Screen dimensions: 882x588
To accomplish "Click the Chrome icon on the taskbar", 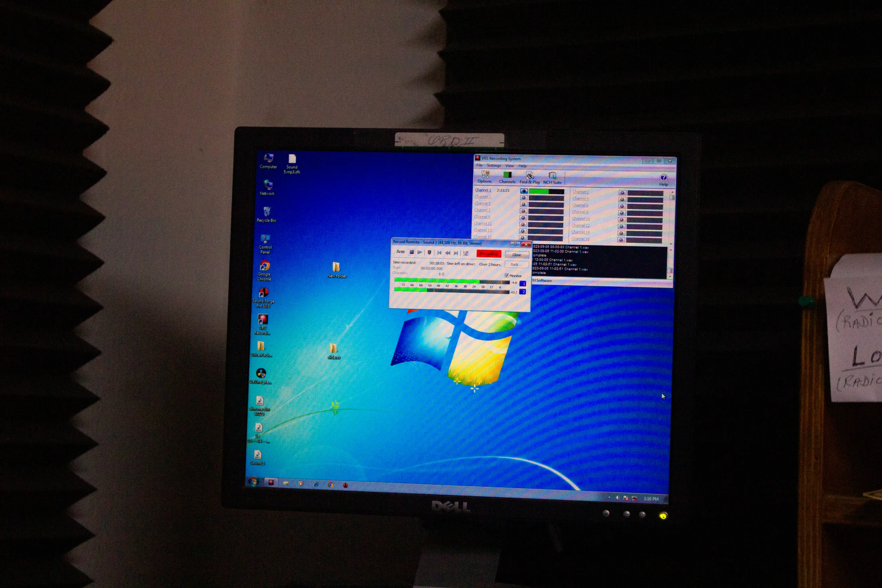I will (330, 485).
